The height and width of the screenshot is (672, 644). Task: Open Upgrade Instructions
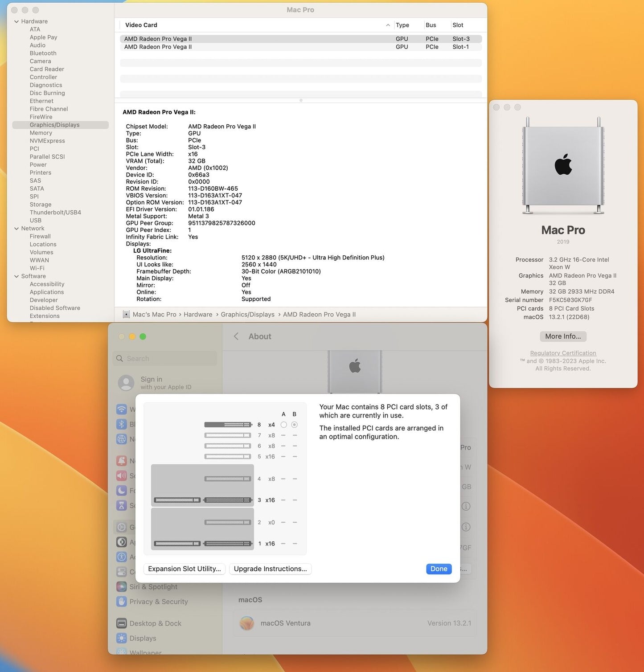click(270, 569)
